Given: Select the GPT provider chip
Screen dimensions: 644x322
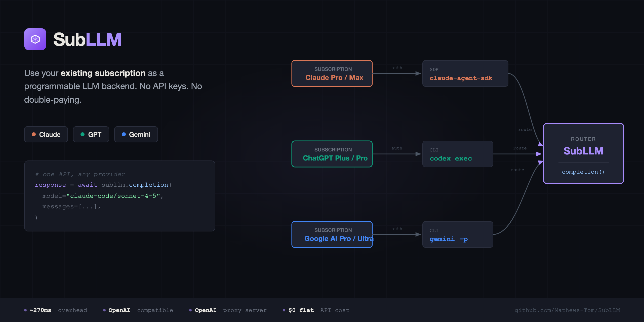Looking at the screenshot, I should (x=91, y=134).
